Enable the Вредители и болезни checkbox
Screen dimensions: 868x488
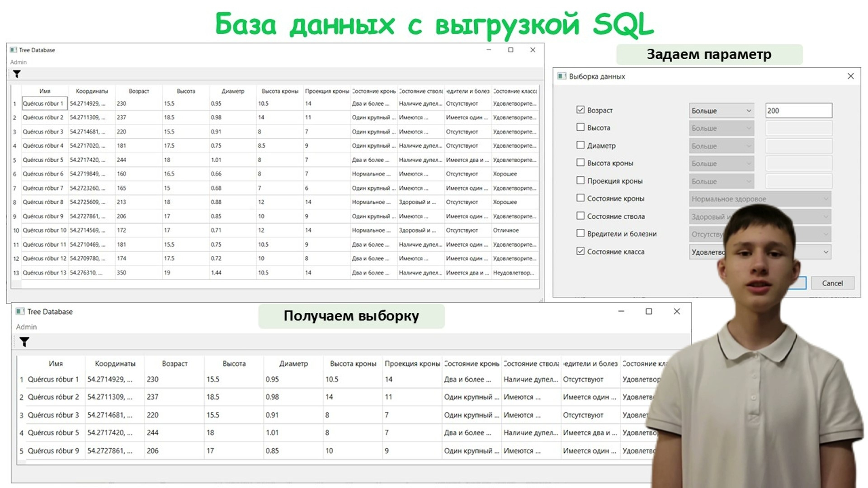pos(580,233)
